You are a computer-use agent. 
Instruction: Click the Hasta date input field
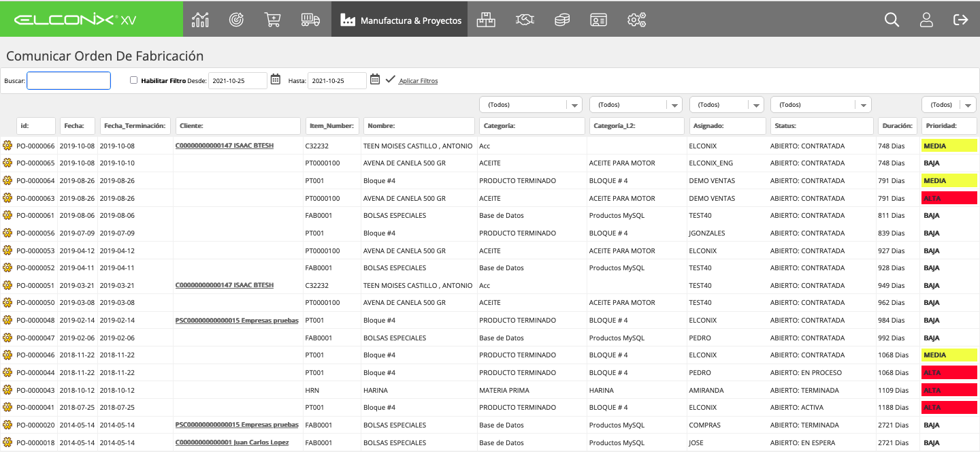pyautogui.click(x=337, y=80)
